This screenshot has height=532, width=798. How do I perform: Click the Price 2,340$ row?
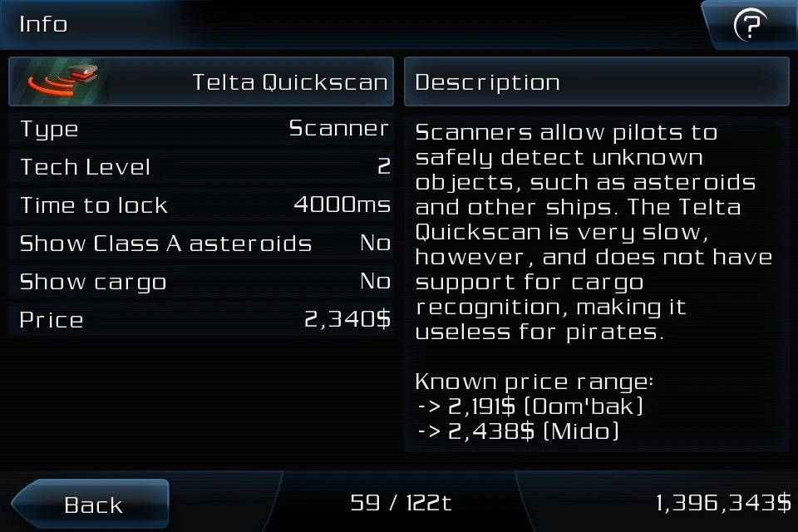[201, 320]
